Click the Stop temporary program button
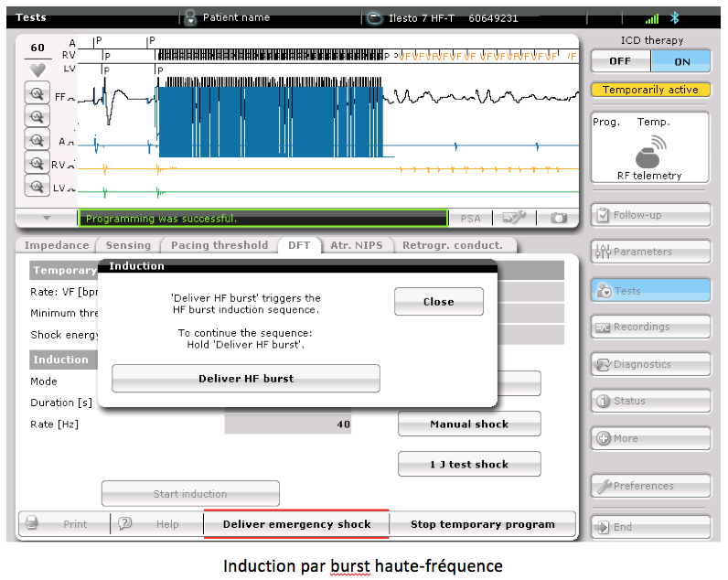Image resolution: width=728 pixels, height=580 pixels. point(482,524)
